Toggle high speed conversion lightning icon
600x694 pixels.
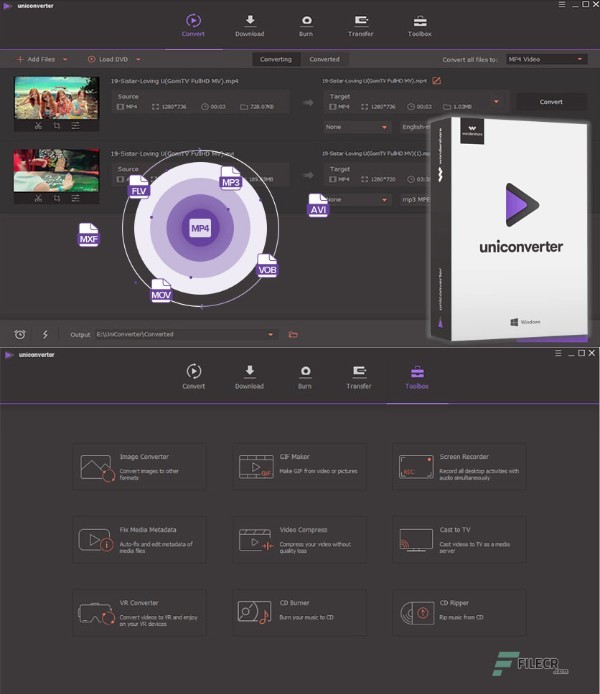click(45, 335)
